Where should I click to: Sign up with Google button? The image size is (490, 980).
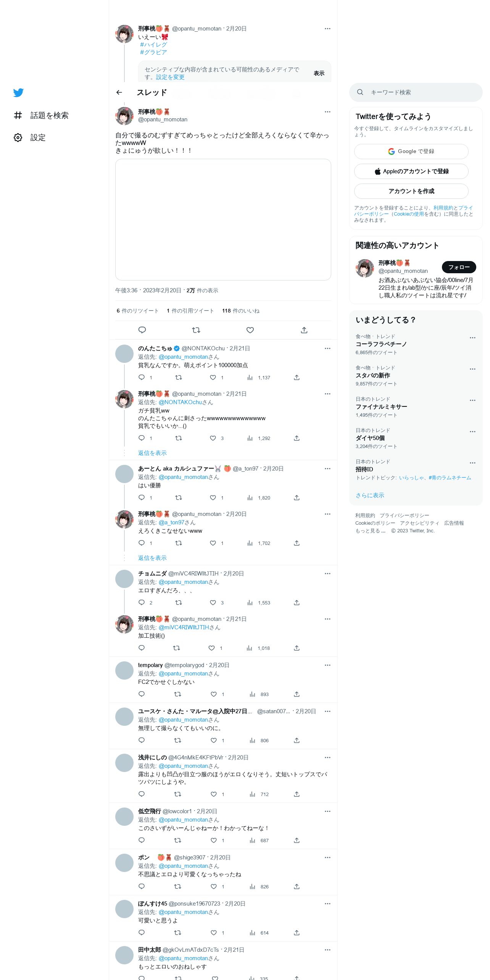tap(411, 152)
